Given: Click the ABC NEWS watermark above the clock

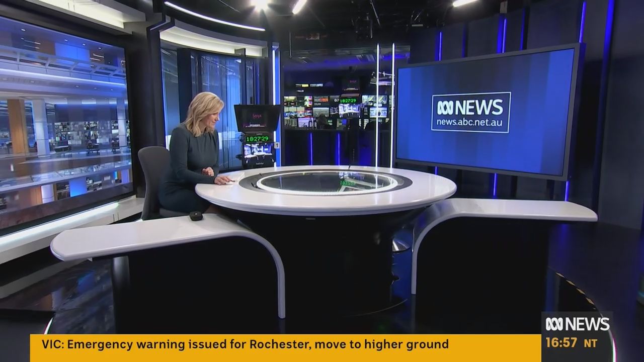Looking at the screenshot, I should 577,324.
